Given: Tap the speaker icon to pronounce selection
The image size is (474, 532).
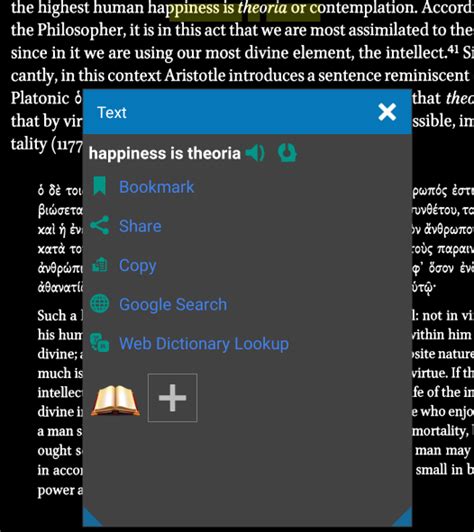Looking at the screenshot, I should point(255,153).
